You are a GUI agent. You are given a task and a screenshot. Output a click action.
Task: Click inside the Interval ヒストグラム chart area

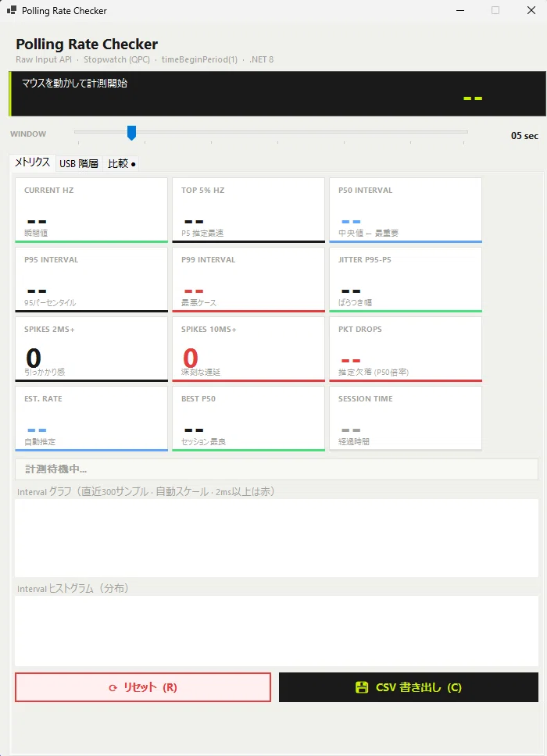click(x=277, y=631)
